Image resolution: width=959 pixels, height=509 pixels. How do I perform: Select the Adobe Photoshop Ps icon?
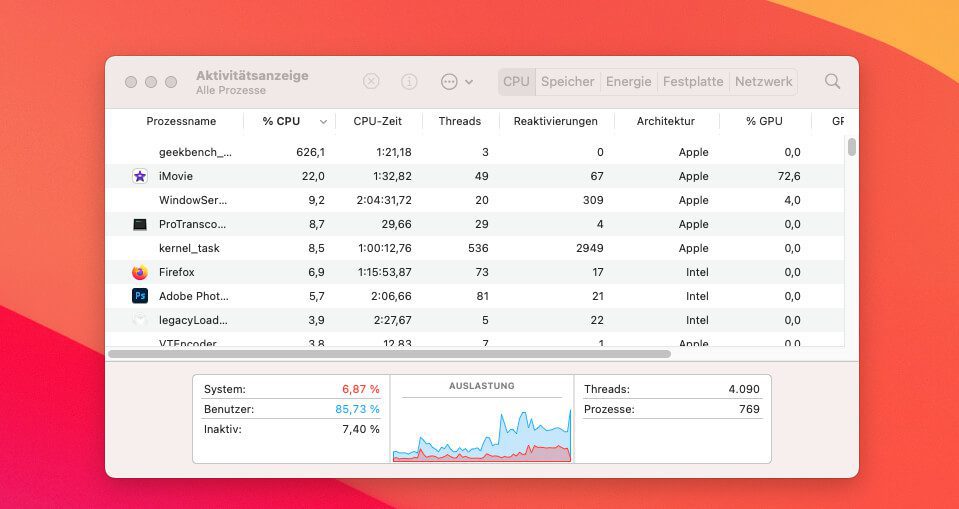click(x=140, y=296)
